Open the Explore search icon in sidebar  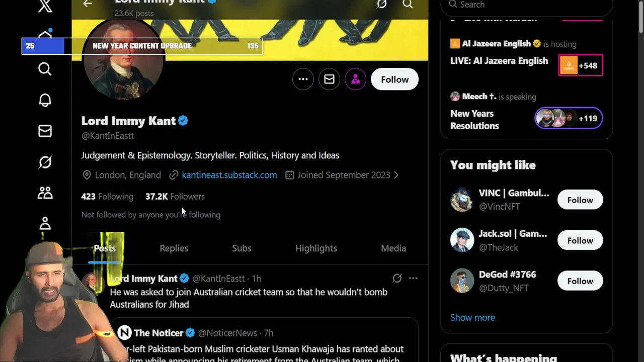coord(45,69)
